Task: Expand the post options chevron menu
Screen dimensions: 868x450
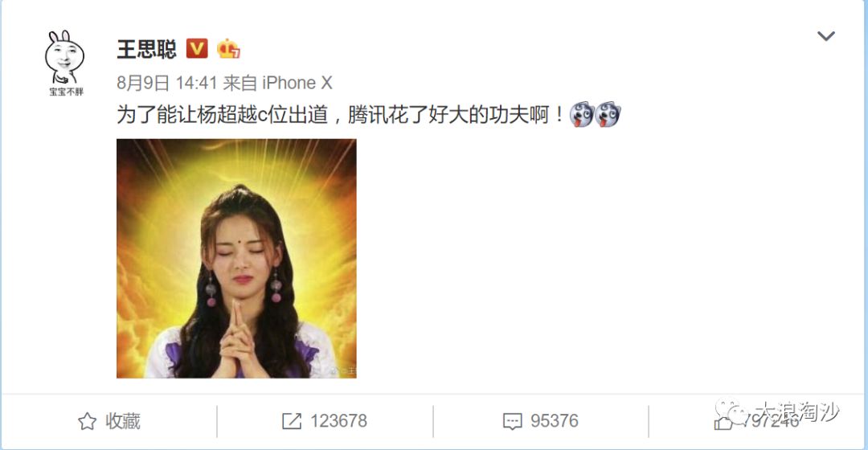Action: pyautogui.click(x=826, y=36)
